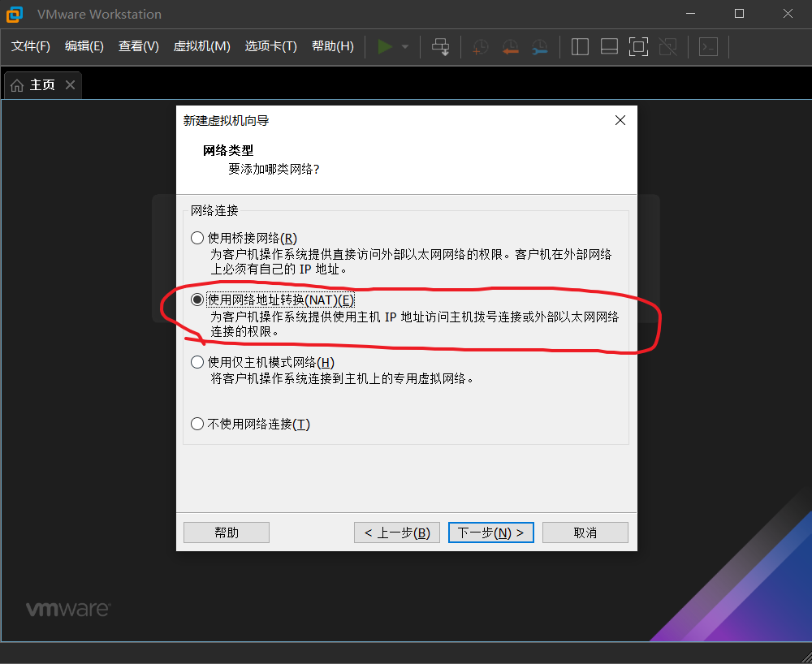Select 不使用网络连接(T) radio button
This screenshot has height=664, width=812.
coord(197,424)
